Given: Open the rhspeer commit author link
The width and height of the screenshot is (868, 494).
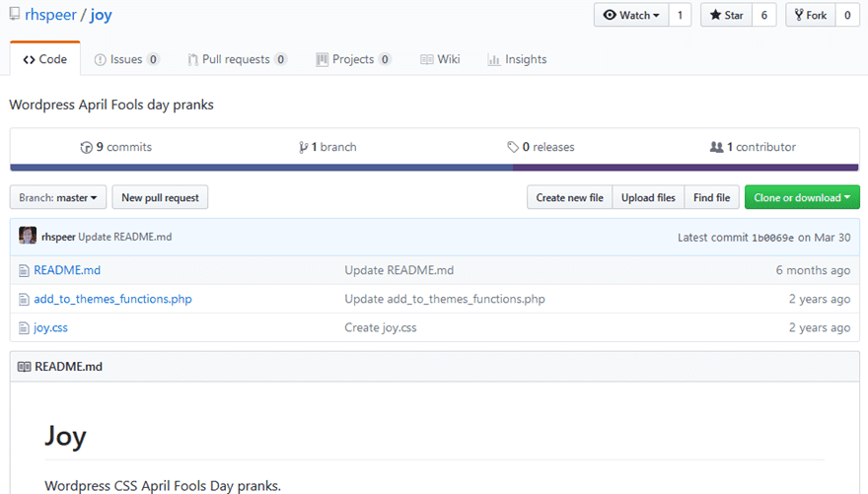Looking at the screenshot, I should [58, 237].
